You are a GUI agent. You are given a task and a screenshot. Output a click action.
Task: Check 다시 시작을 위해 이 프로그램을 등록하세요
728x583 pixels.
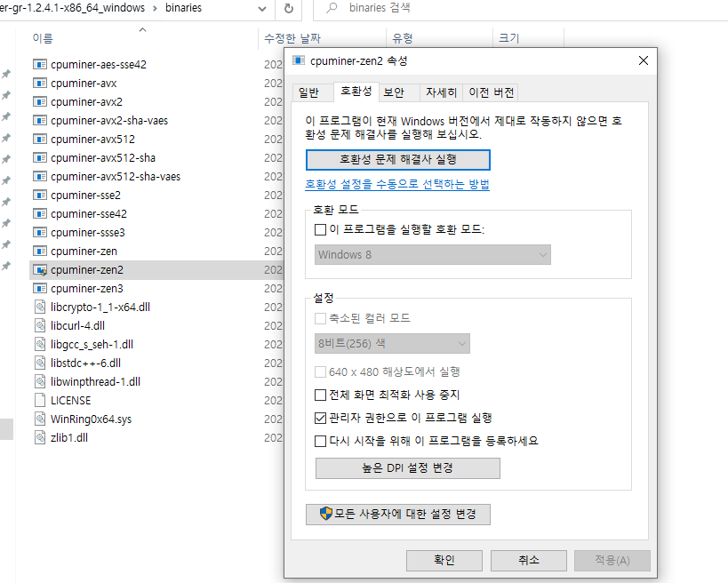(320, 441)
